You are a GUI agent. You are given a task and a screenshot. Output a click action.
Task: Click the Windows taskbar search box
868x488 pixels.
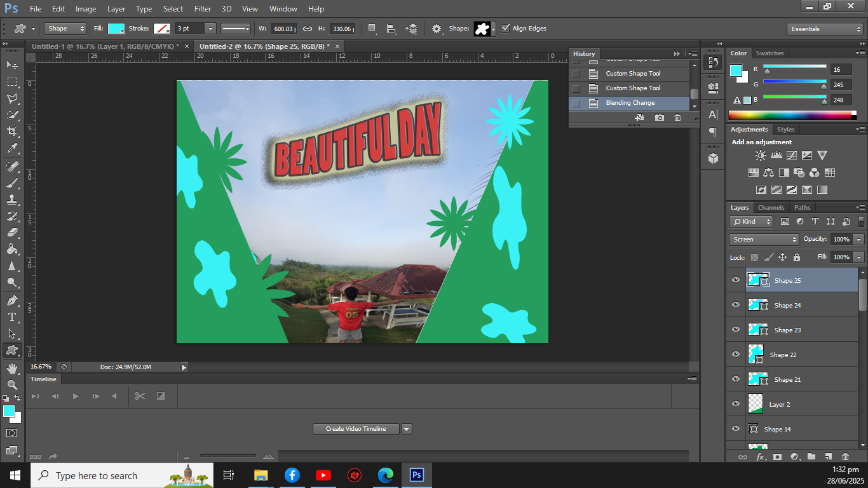point(122,475)
